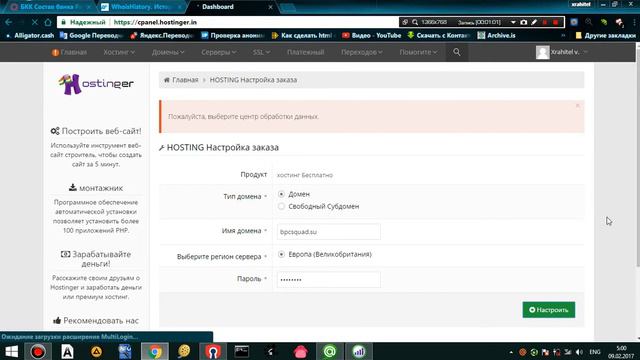
Task: Click the home icon in the breadcrumb
Action: pyautogui.click(x=167, y=80)
